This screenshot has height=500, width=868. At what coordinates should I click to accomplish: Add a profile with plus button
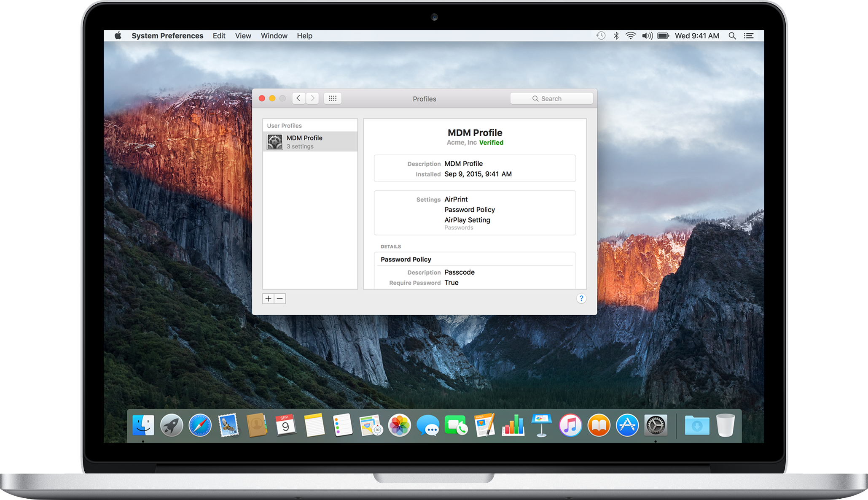coord(268,299)
